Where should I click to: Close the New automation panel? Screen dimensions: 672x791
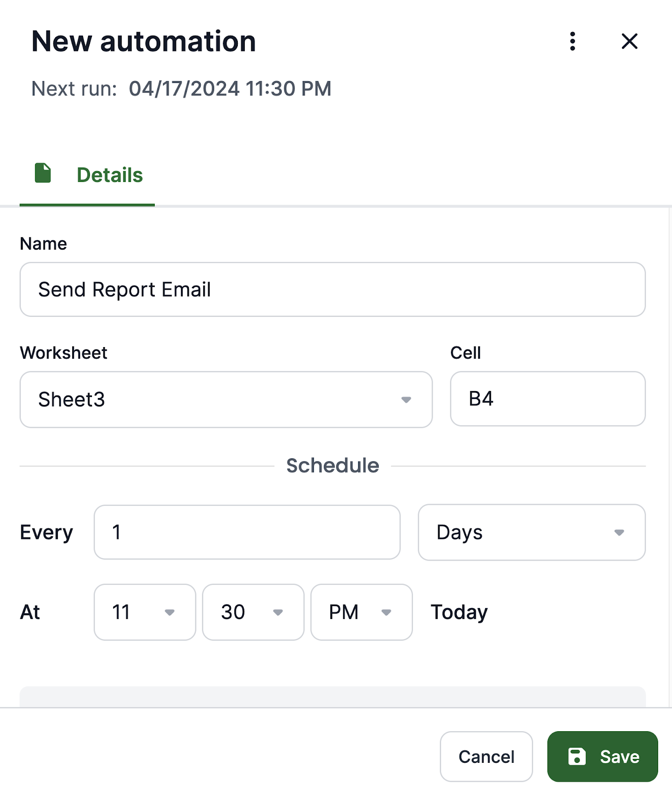point(629,41)
